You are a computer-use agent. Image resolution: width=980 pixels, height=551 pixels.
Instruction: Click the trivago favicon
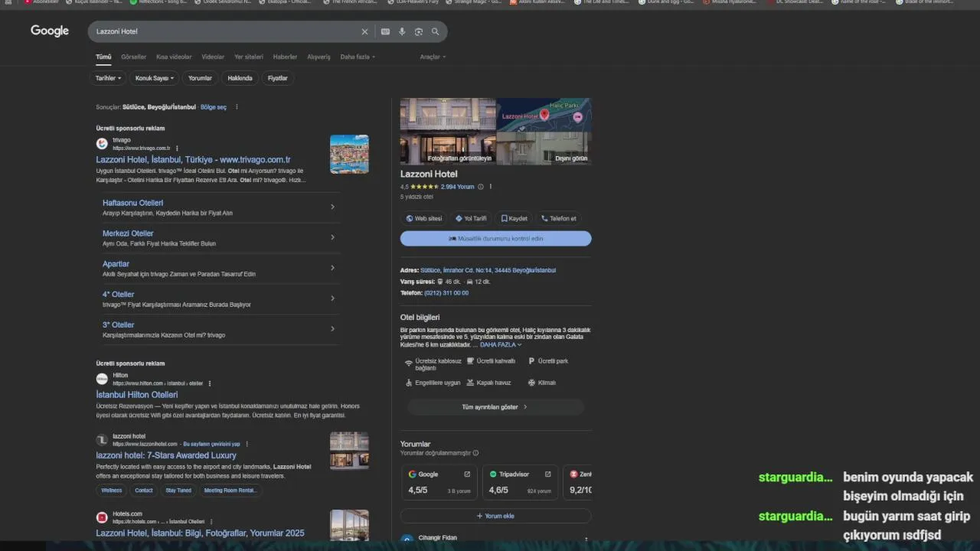(x=102, y=143)
